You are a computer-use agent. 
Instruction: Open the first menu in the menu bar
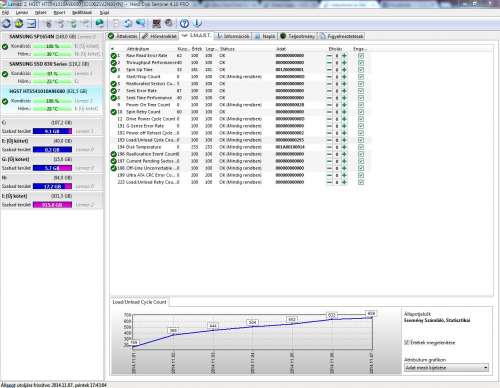[5, 12]
